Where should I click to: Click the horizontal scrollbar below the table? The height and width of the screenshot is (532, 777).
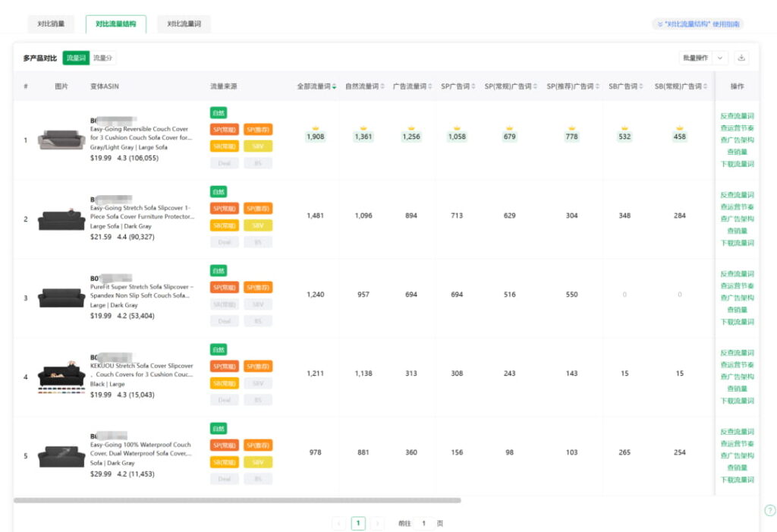[237, 500]
